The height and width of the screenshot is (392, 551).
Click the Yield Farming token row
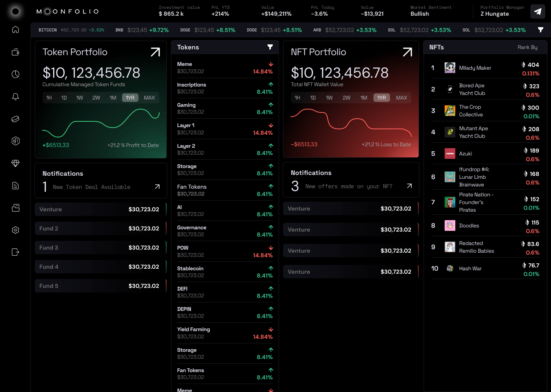tap(225, 333)
